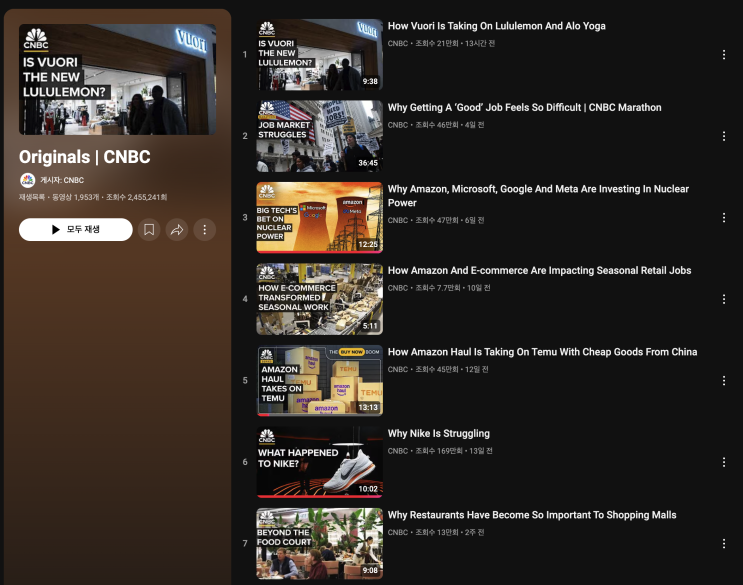This screenshot has height=585, width=743.
Task: Click CNBC channel name under Vuori video
Action: [398, 44]
